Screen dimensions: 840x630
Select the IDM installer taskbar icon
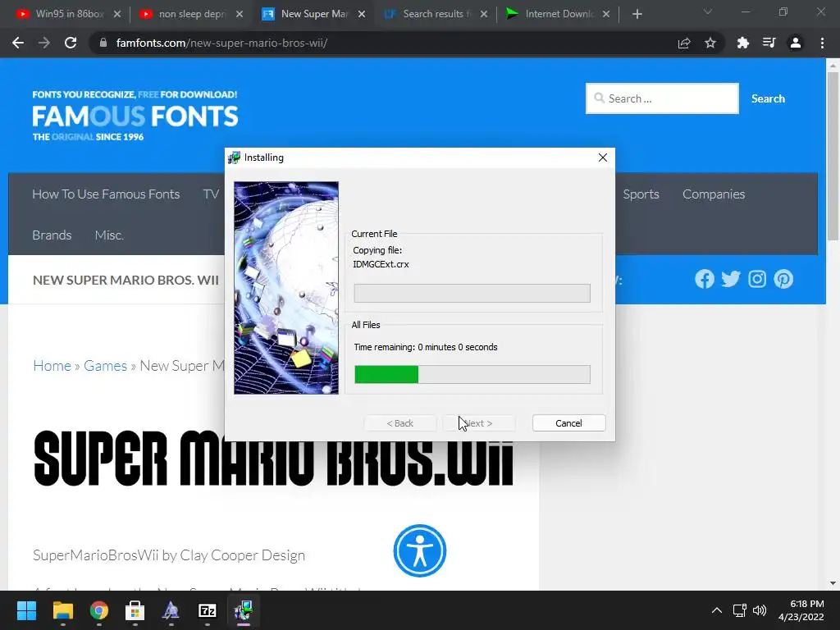click(244, 610)
